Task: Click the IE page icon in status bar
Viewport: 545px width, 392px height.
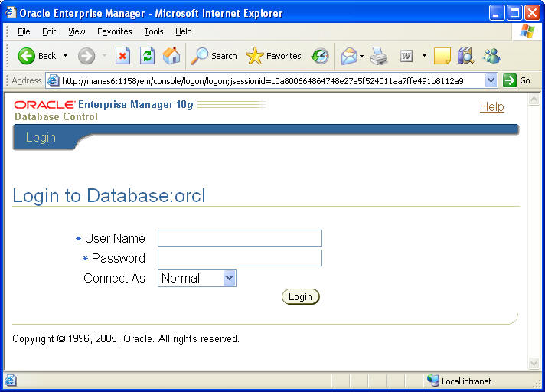Action: tap(10, 381)
